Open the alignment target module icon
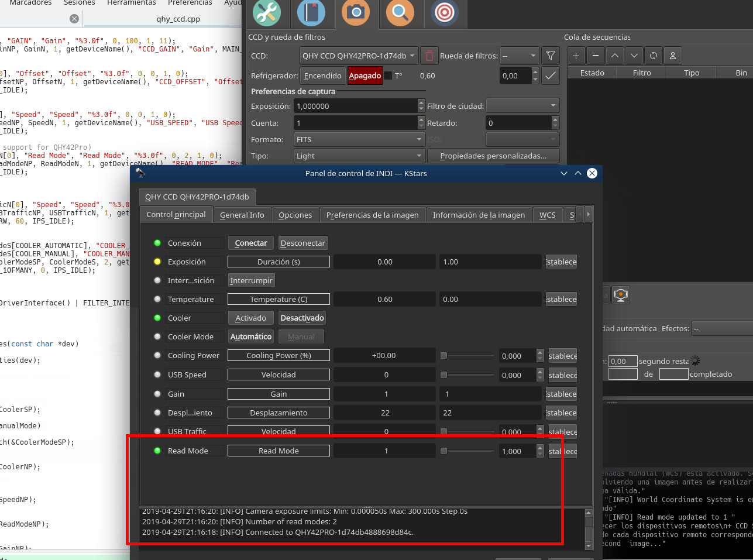This screenshot has height=560, width=753. coord(445,12)
